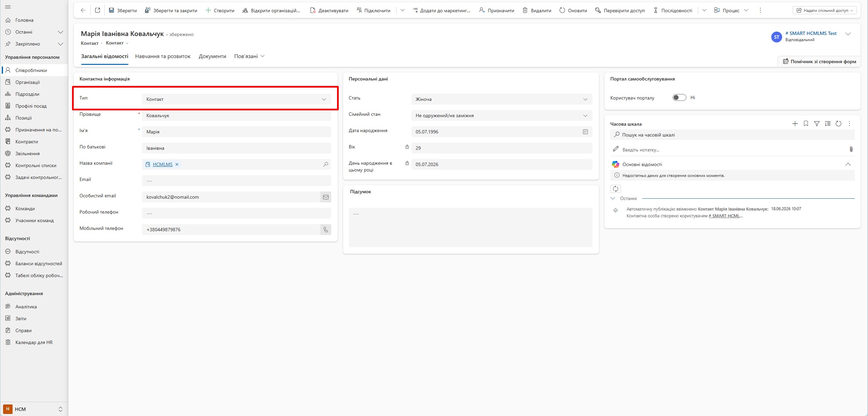The width and height of the screenshot is (868, 416).
Task: Click the envelope icon beside personal email
Action: 325,197
